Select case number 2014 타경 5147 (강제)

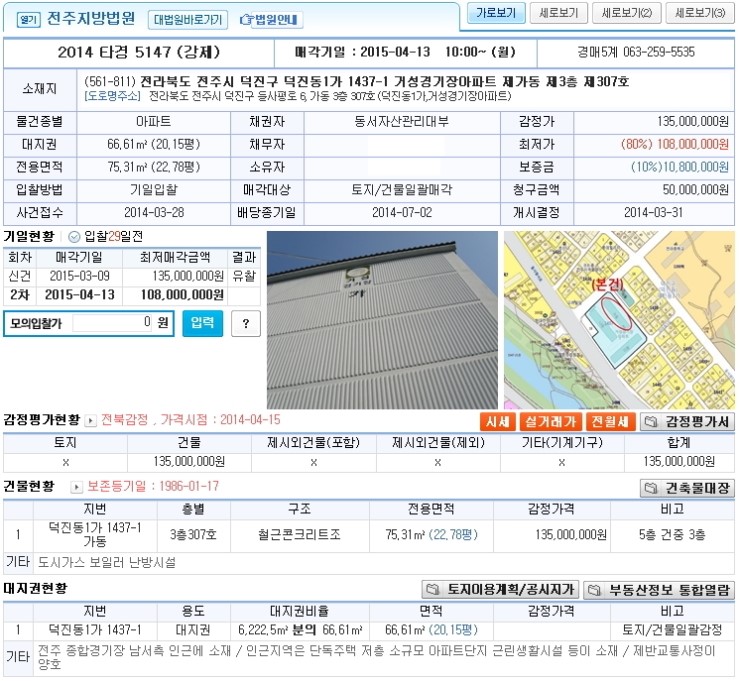pyautogui.click(x=139, y=52)
